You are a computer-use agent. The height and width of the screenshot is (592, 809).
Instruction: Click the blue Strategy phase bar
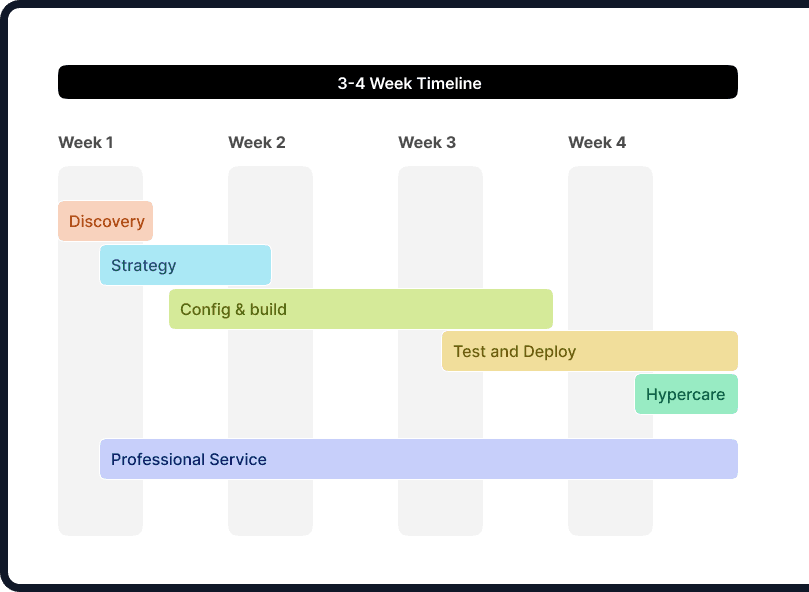[185, 265]
